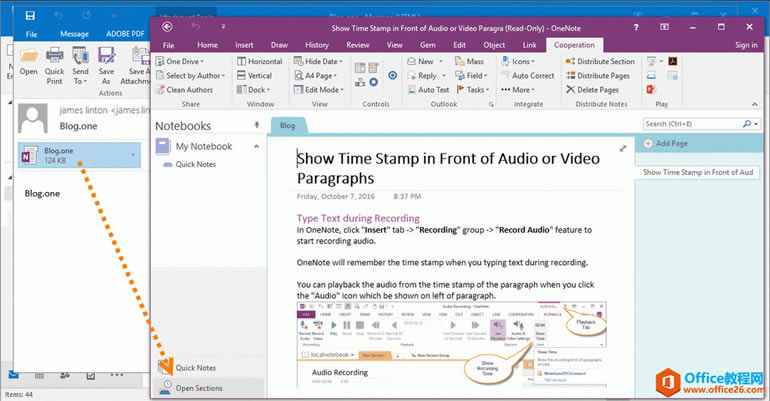The width and height of the screenshot is (770, 401).
Task: Open the OneNote File menu
Action: point(168,45)
